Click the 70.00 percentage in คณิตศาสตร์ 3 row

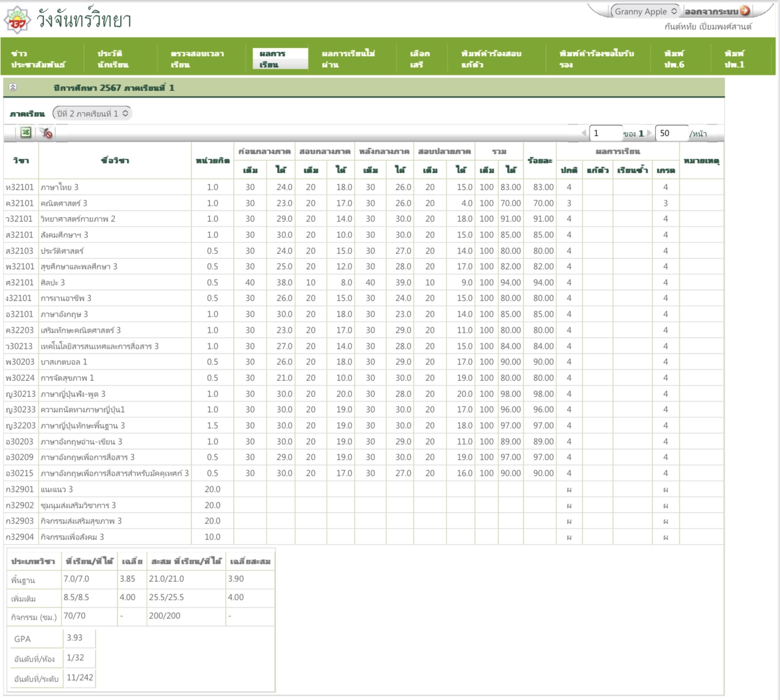(543, 203)
